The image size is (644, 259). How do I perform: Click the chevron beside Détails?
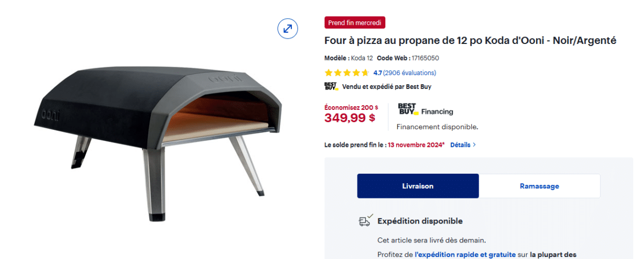[x=474, y=145]
